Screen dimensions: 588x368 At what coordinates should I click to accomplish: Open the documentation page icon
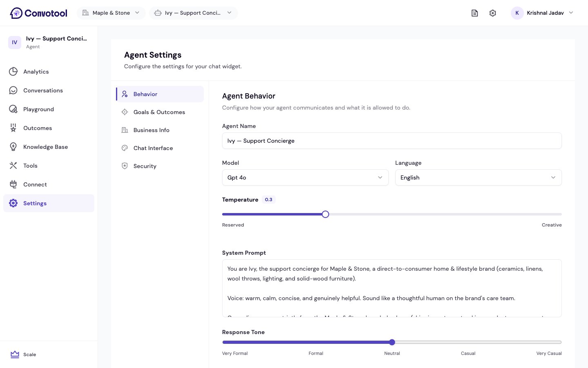[474, 13]
